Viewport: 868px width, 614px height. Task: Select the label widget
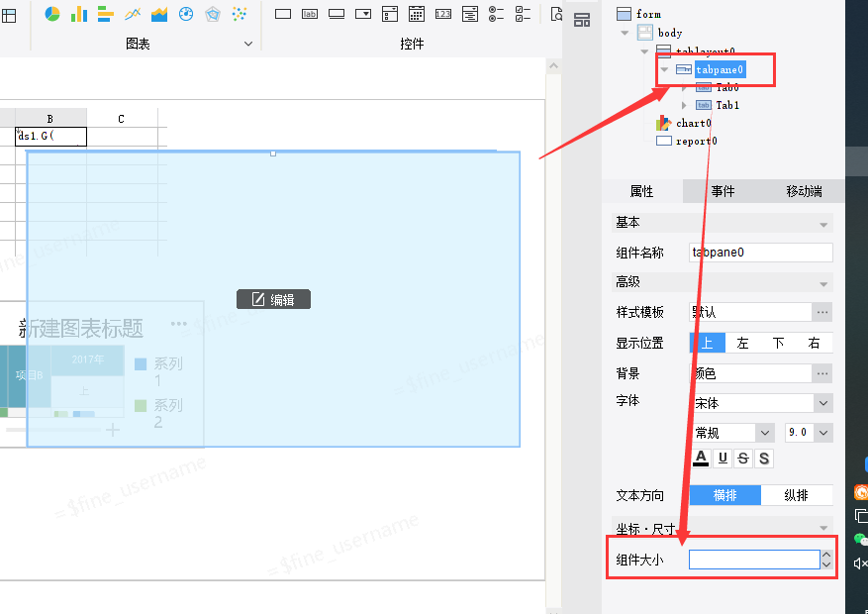click(310, 14)
